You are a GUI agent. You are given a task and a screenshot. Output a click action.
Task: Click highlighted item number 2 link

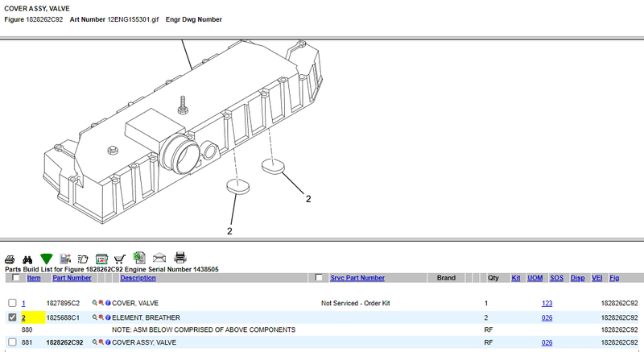pos(24,317)
